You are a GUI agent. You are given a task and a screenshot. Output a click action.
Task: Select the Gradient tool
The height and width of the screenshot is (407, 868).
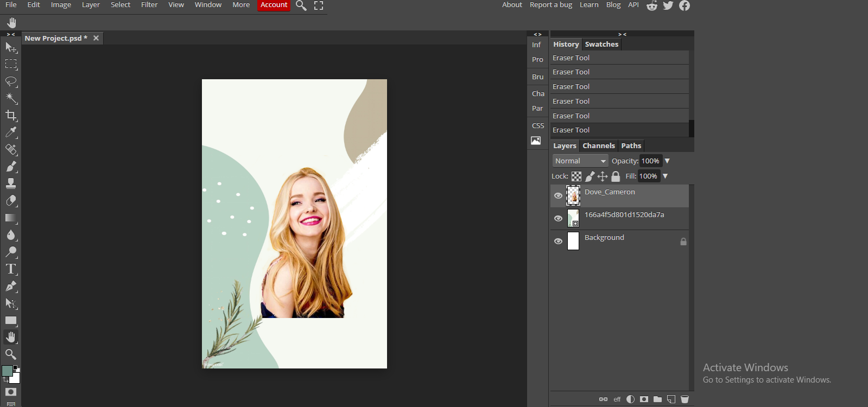(x=11, y=218)
